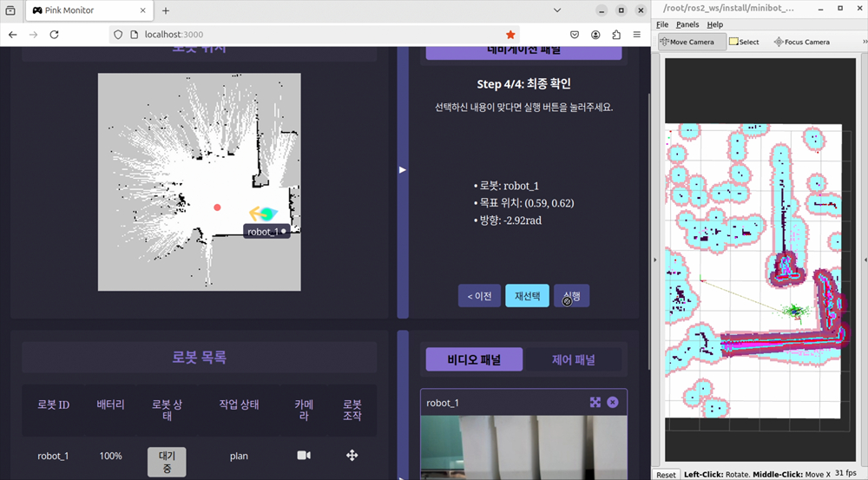The image size is (868, 480).
Task: Click the Reset button in RViz
Action: click(666, 475)
